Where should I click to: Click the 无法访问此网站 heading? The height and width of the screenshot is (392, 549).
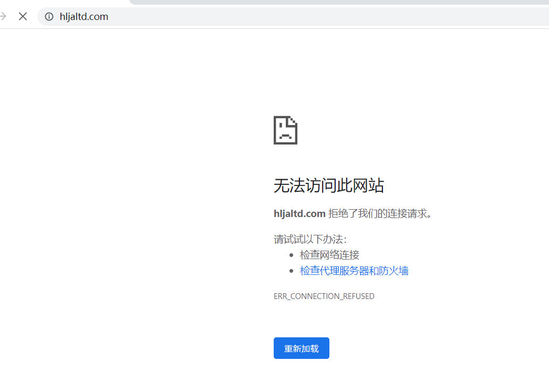click(x=329, y=185)
